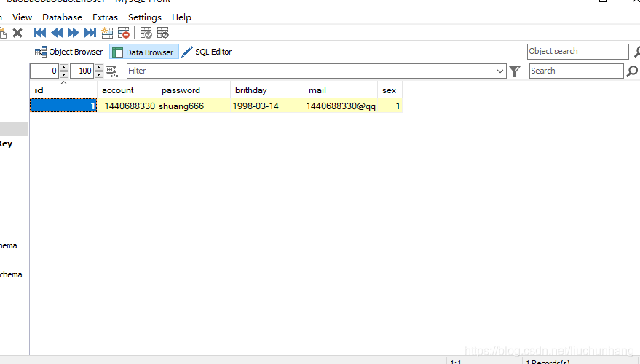Select the id cell with value 1

click(x=63, y=106)
